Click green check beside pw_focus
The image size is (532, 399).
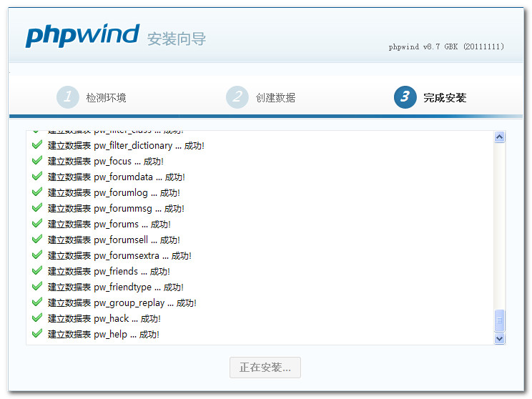(37, 160)
